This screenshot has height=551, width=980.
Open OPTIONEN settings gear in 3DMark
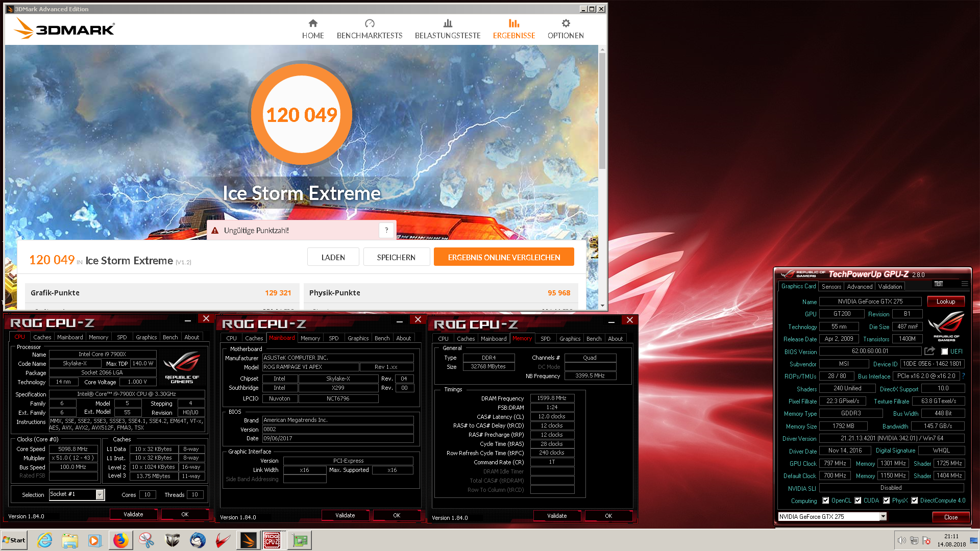(x=566, y=29)
